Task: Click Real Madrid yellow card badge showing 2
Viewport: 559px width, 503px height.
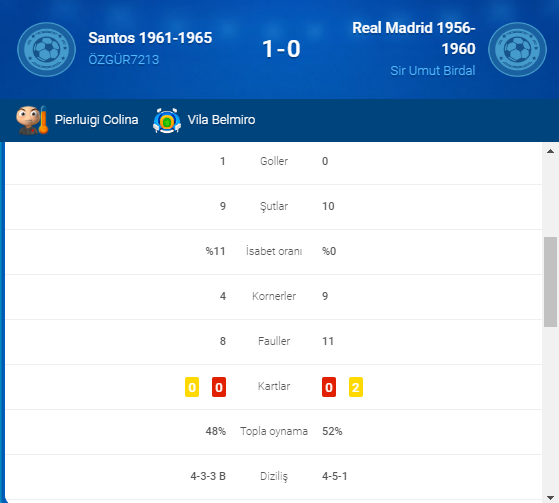Action: point(356,387)
